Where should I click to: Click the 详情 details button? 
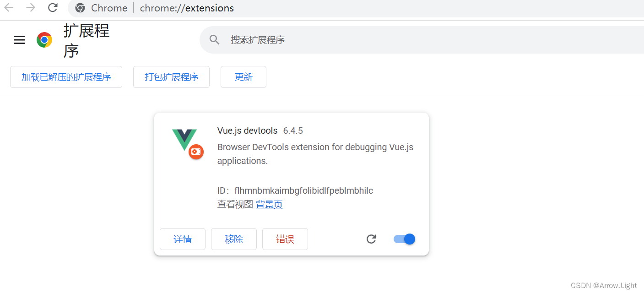click(x=182, y=239)
